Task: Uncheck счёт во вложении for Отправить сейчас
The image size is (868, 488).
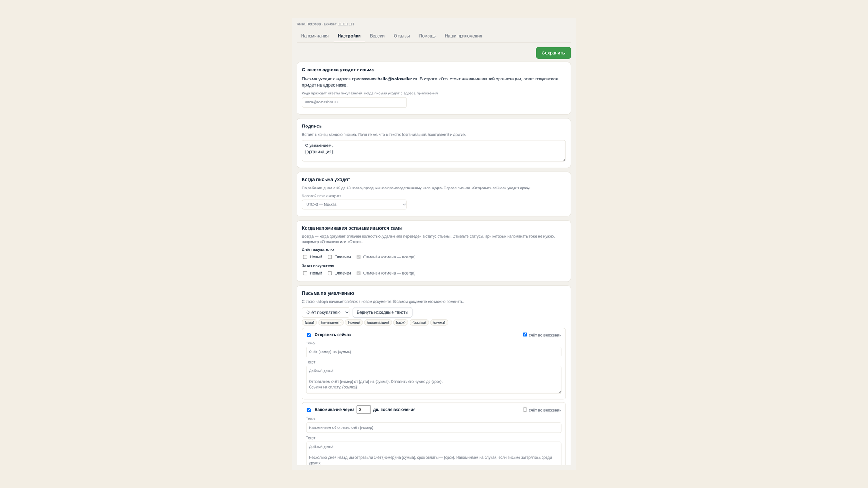Action: coord(525,335)
